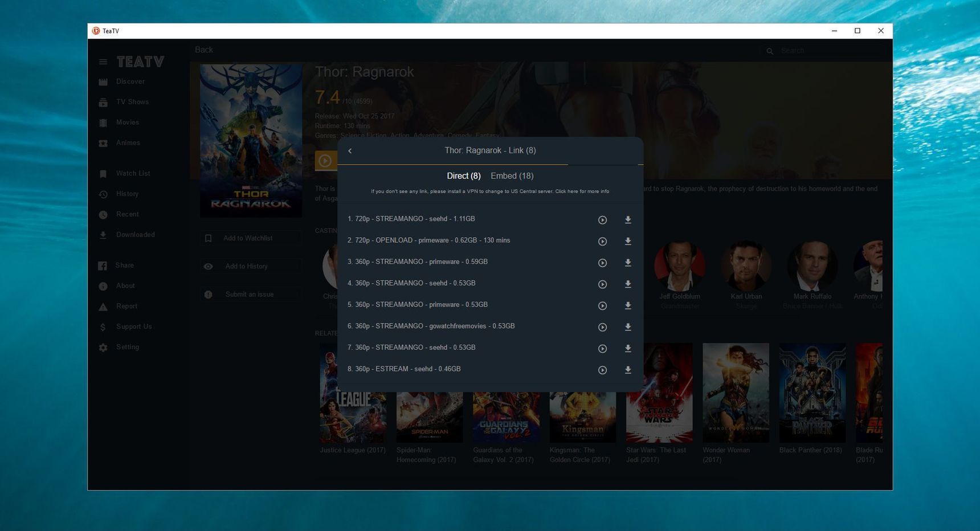Image resolution: width=980 pixels, height=531 pixels.
Task: Switch to Direct (8) tab
Action: click(464, 176)
